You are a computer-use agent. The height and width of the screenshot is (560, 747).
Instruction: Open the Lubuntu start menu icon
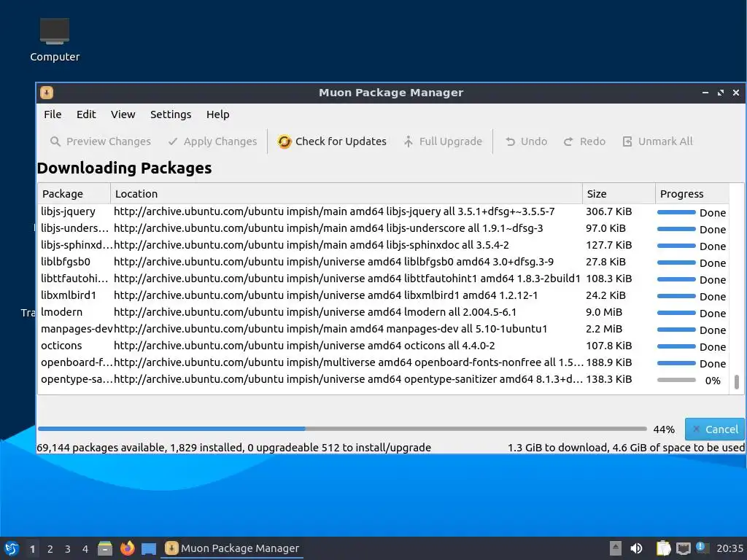pyautogui.click(x=12, y=548)
